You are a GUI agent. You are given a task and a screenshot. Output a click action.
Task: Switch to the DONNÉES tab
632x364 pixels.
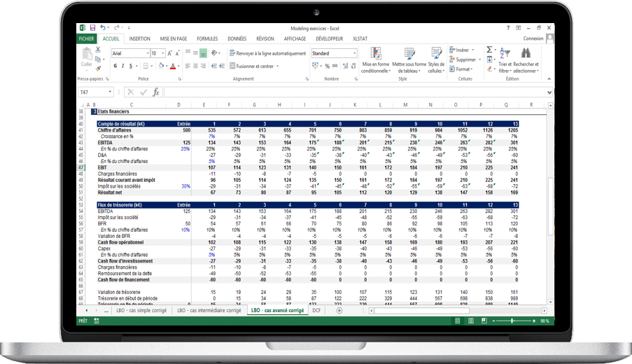pyautogui.click(x=237, y=38)
